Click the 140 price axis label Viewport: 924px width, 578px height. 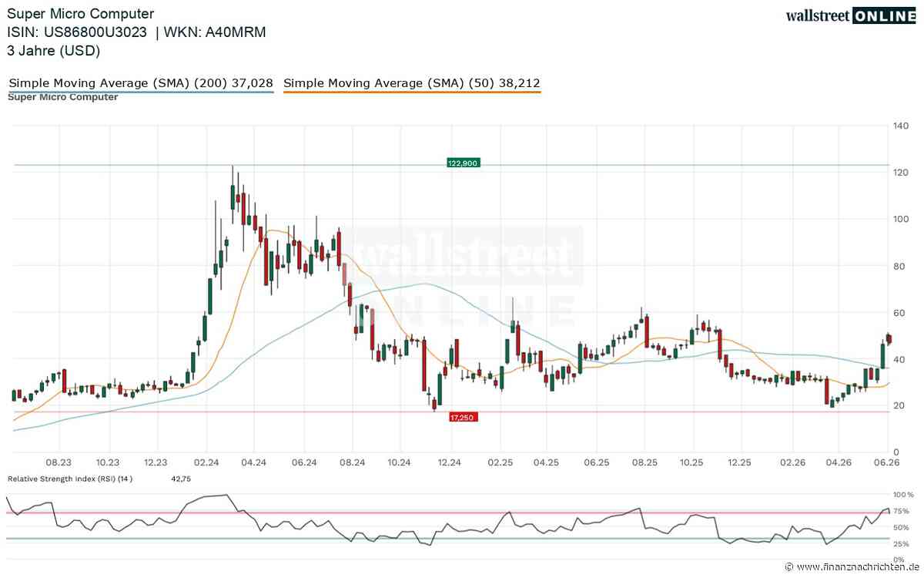point(902,126)
